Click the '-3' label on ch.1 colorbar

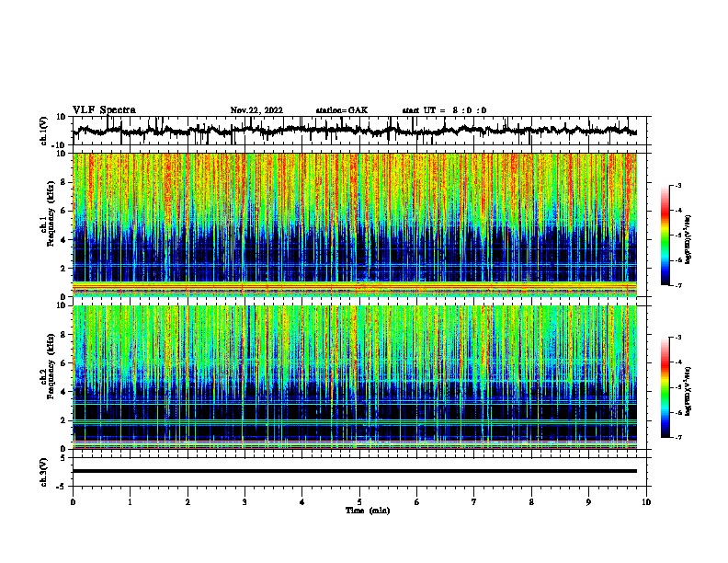click(x=677, y=185)
